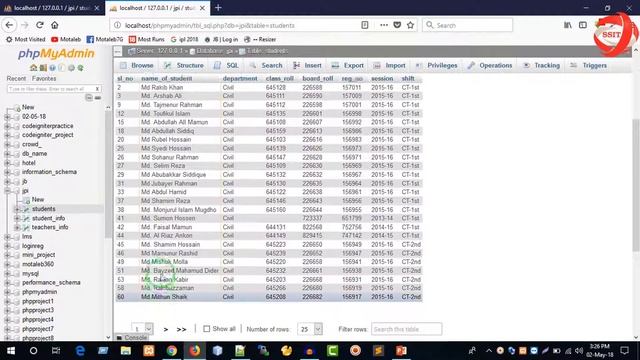Viewport: 640px width, 360px height.
Task: Expand teachers_info table node
Action: [17, 227]
